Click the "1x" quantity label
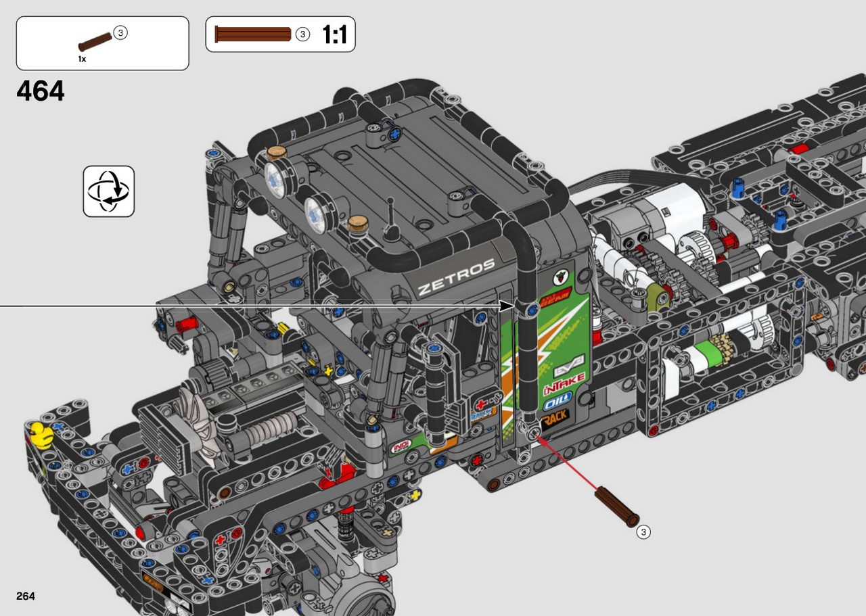866x616 pixels. pos(82,60)
